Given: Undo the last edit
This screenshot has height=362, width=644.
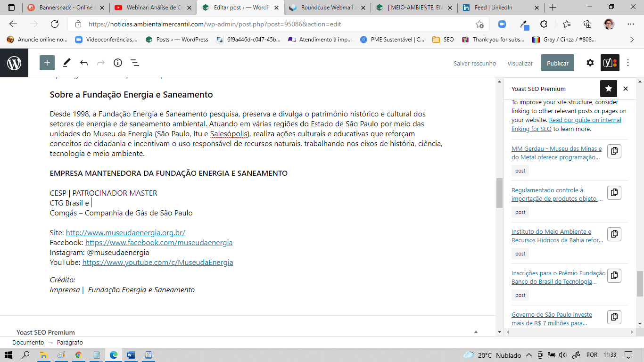Looking at the screenshot, I should point(84,63).
